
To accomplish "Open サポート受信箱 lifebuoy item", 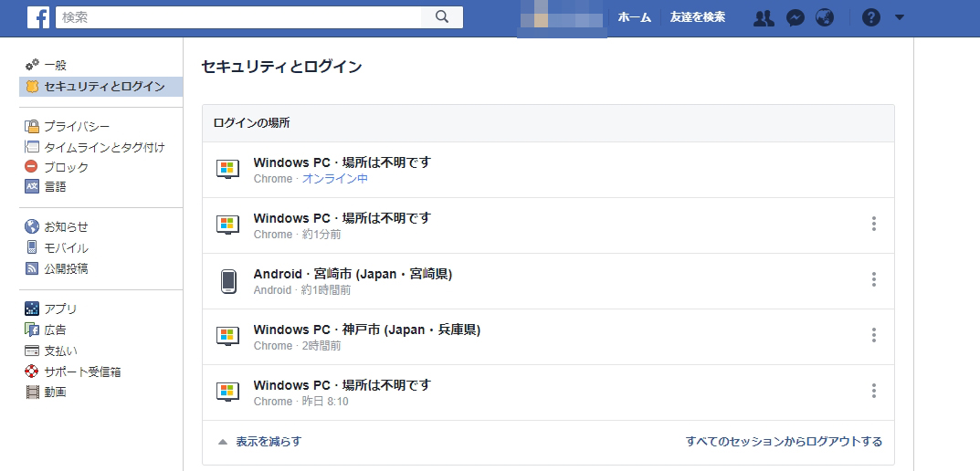I will coord(82,372).
